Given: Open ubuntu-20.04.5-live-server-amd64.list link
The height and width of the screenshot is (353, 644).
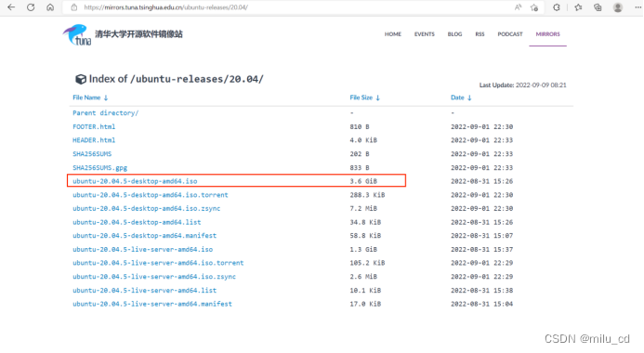Looking at the screenshot, I should click(145, 291).
